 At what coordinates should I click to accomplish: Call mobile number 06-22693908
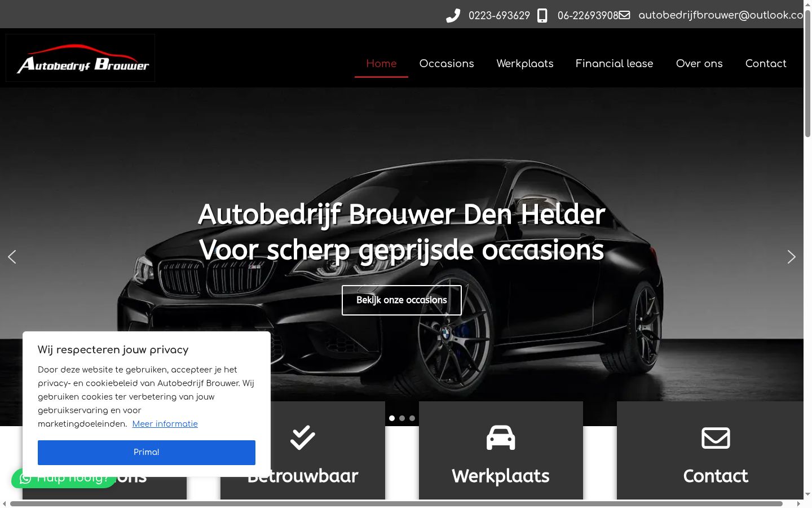(x=588, y=16)
